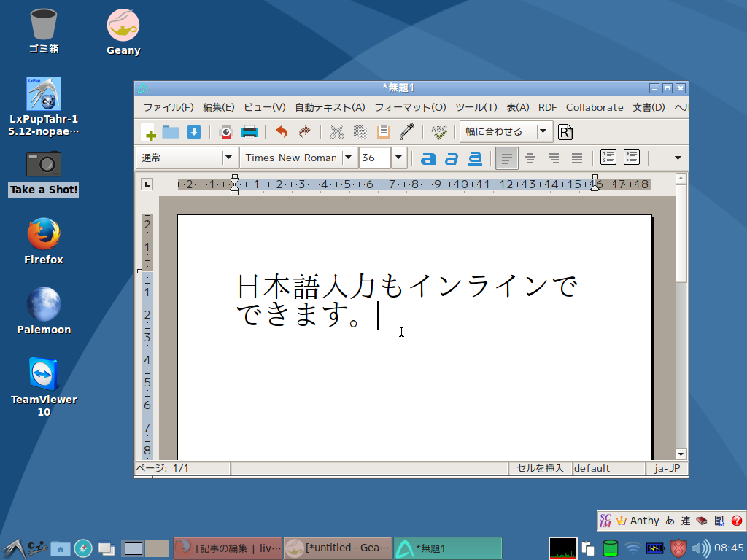Open the ツール(T) menu
The width and height of the screenshot is (747, 560).
(476, 108)
